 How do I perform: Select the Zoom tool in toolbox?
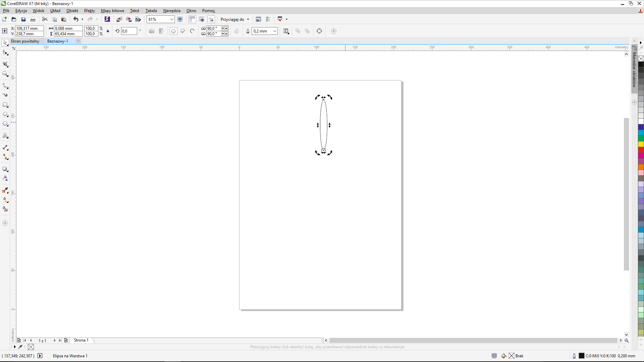click(5, 74)
